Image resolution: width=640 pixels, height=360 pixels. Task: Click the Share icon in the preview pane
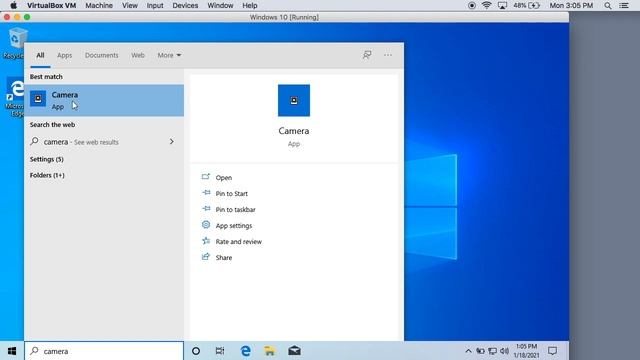(206, 257)
